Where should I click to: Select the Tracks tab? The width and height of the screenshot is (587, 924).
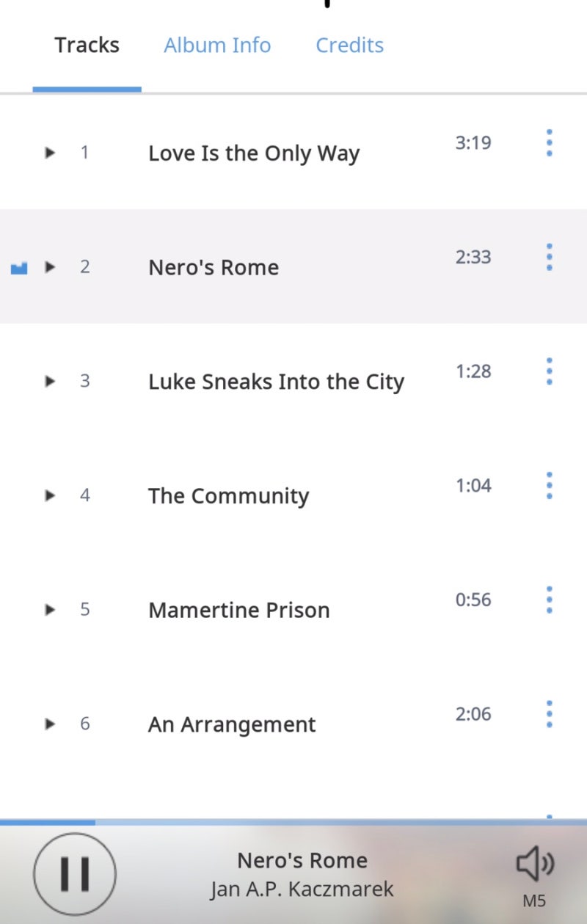[x=87, y=45]
